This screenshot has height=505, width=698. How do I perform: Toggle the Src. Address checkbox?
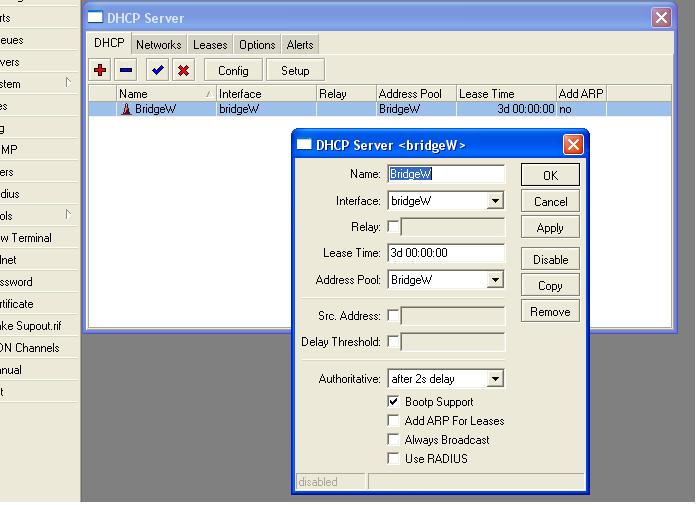pyautogui.click(x=394, y=316)
